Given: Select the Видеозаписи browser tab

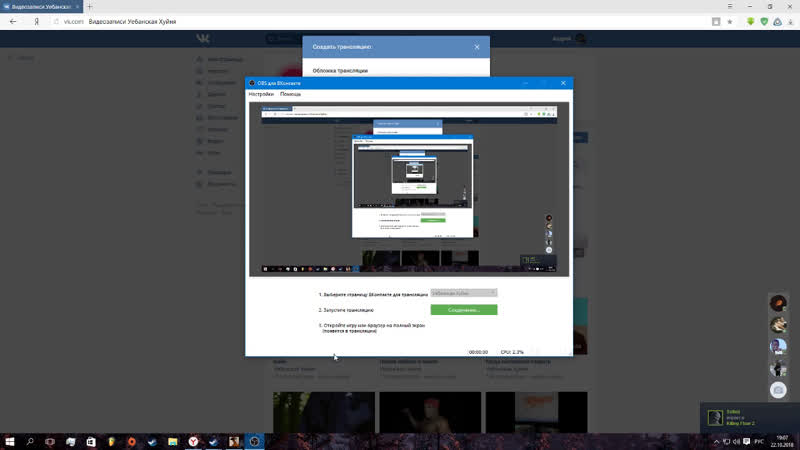Looking at the screenshot, I should pos(41,7).
